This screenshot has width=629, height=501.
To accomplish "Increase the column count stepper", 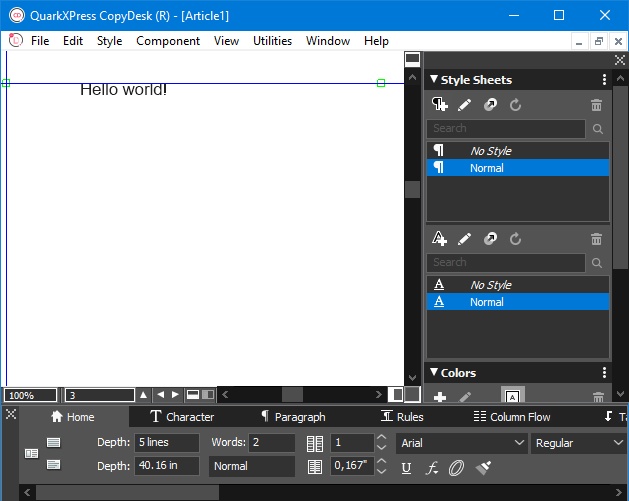I will click(381, 438).
